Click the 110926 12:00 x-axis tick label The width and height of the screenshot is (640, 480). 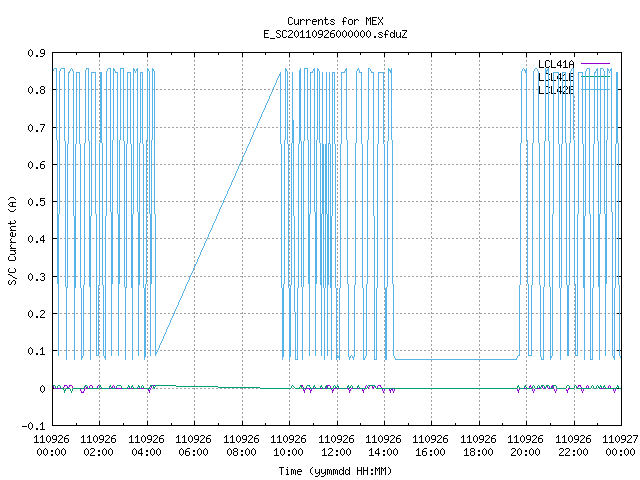click(336, 445)
